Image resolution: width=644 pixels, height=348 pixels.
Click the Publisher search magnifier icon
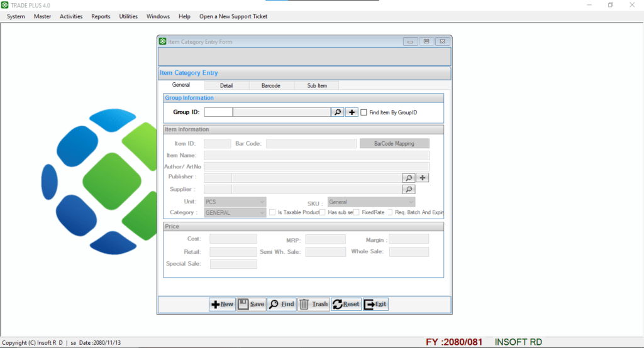click(x=409, y=178)
